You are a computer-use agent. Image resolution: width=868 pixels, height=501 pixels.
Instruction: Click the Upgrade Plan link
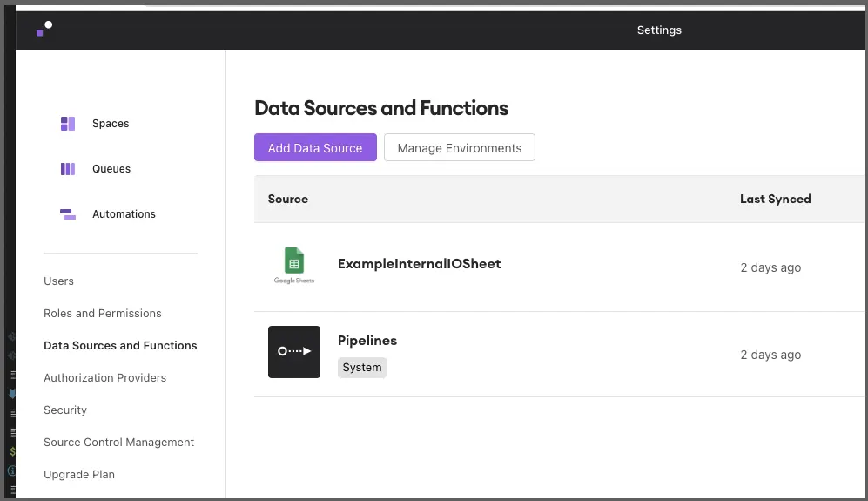pos(79,475)
